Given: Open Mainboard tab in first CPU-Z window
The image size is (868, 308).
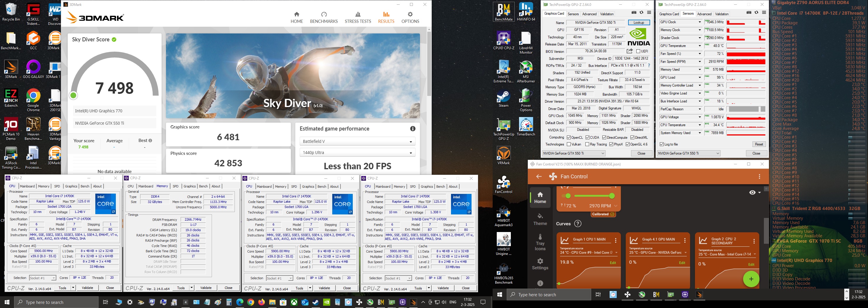Looking at the screenshot, I should pyautogui.click(x=27, y=186).
